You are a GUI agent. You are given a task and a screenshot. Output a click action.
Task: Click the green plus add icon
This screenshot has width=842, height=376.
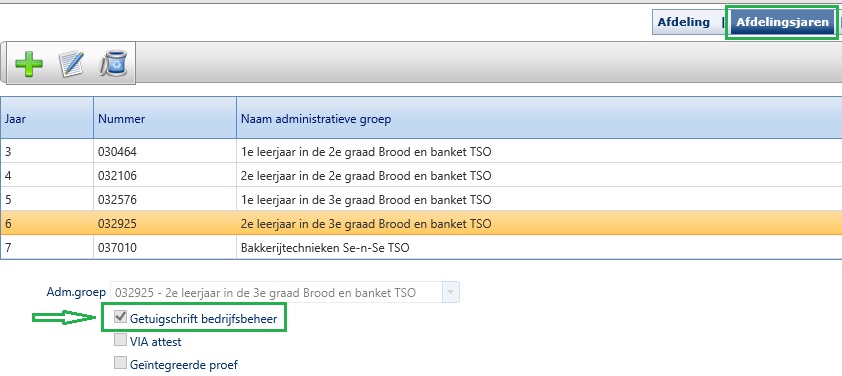coord(29,64)
